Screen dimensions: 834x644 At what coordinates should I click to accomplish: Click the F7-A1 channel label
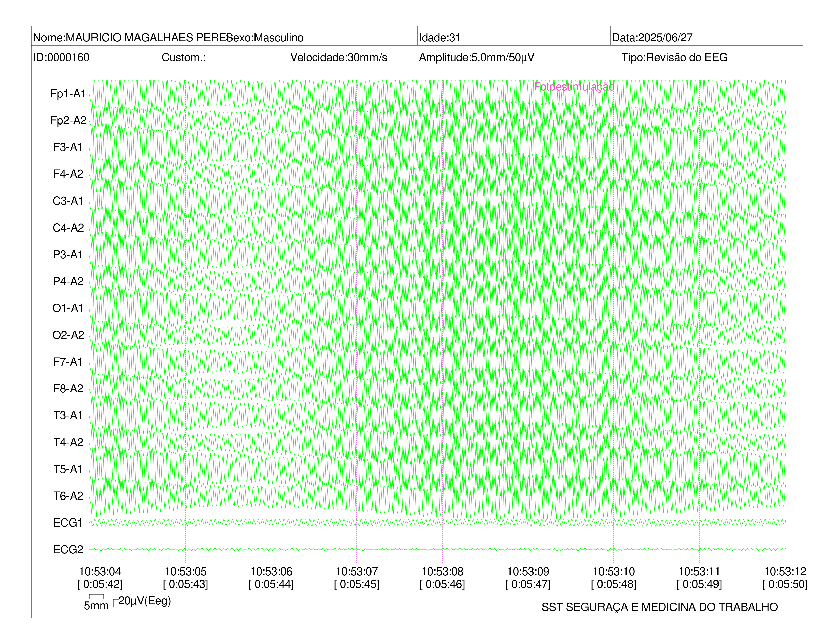68,362
